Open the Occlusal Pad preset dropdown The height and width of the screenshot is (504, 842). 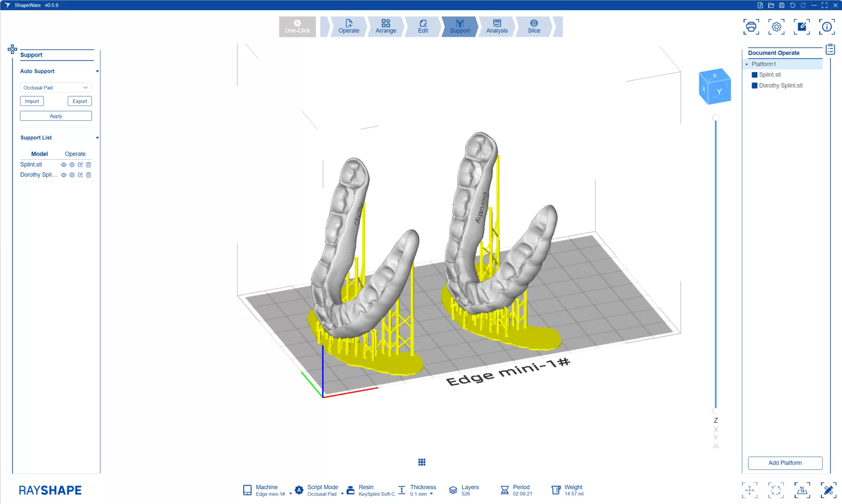click(x=56, y=87)
